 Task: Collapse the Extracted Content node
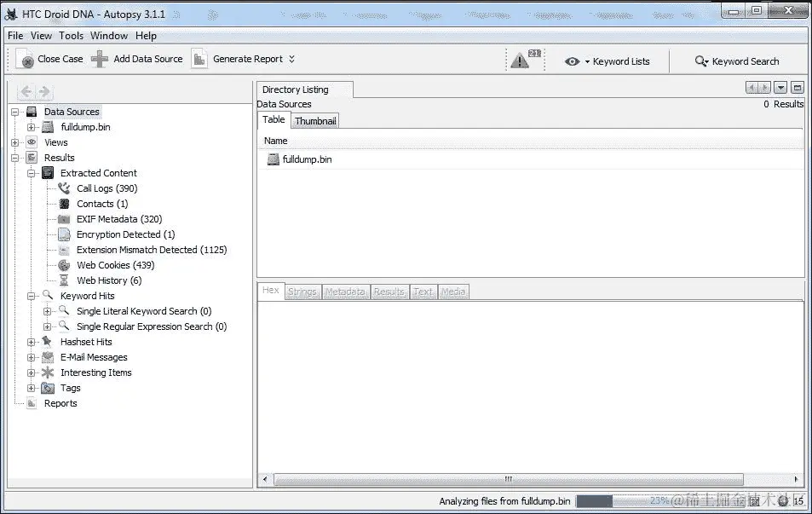coord(31,173)
